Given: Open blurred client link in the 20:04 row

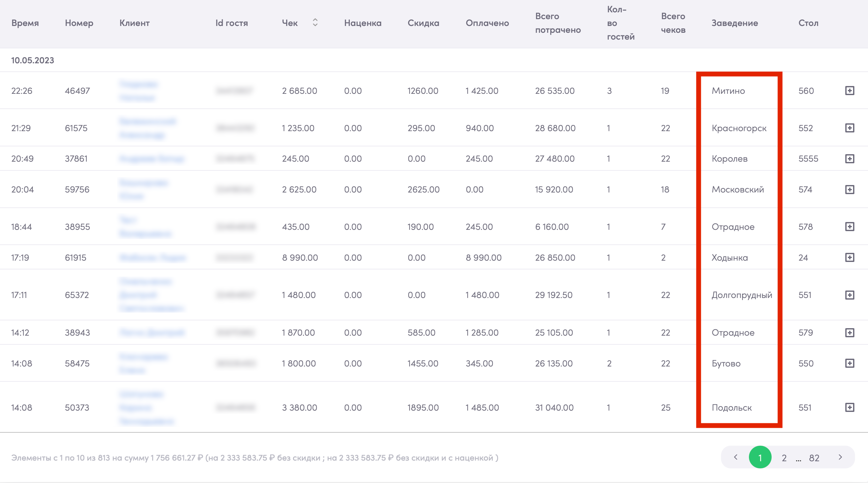Looking at the screenshot, I should click(143, 190).
